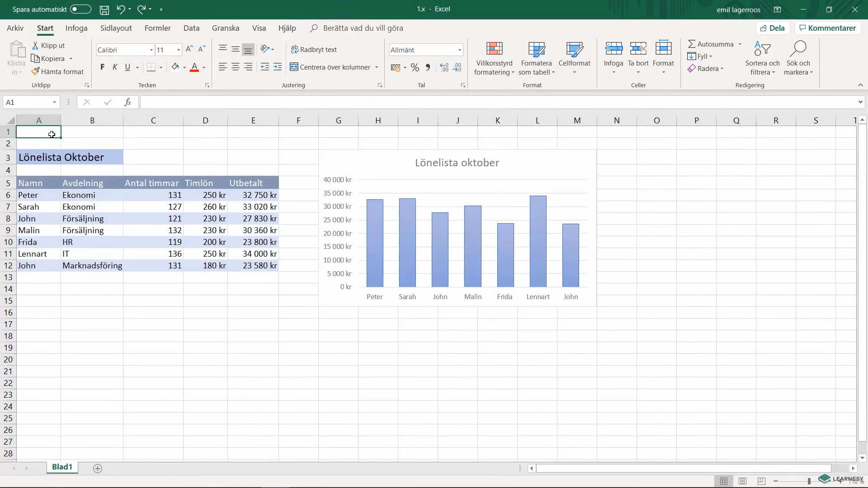
Task: Click Klipp ut scissors icon
Action: (35, 45)
